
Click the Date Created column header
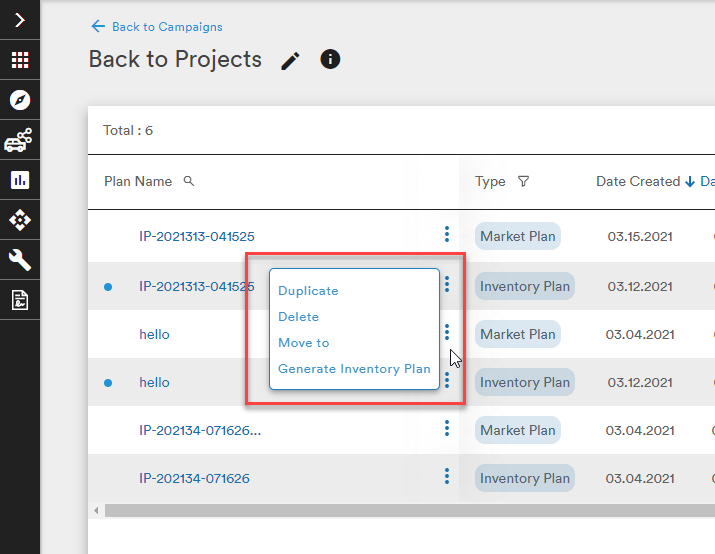638,181
